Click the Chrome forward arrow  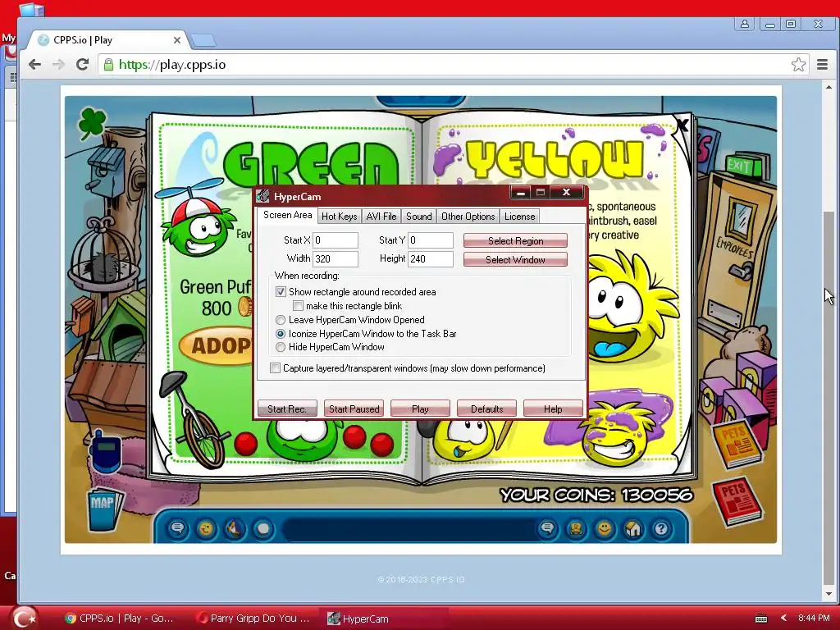pos(58,64)
